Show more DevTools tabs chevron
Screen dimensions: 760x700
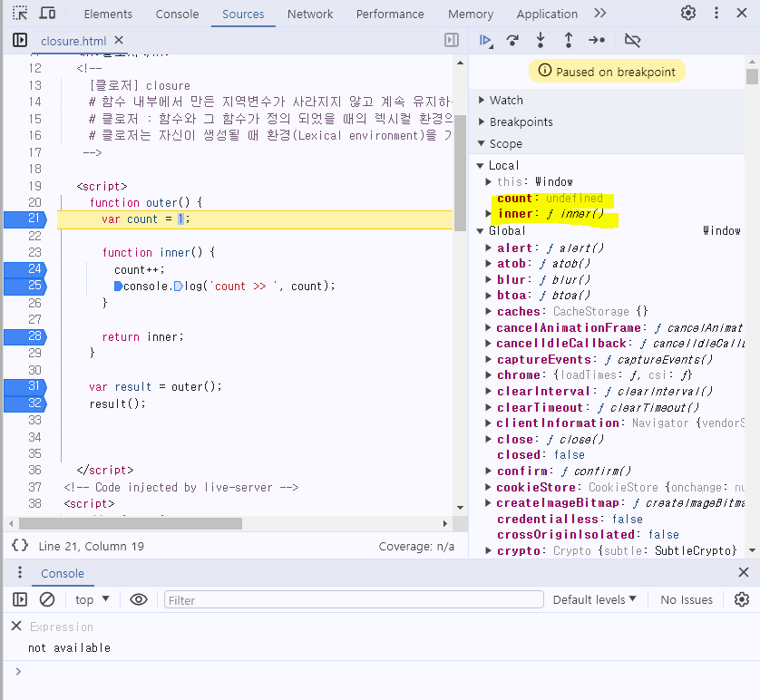pyautogui.click(x=600, y=13)
